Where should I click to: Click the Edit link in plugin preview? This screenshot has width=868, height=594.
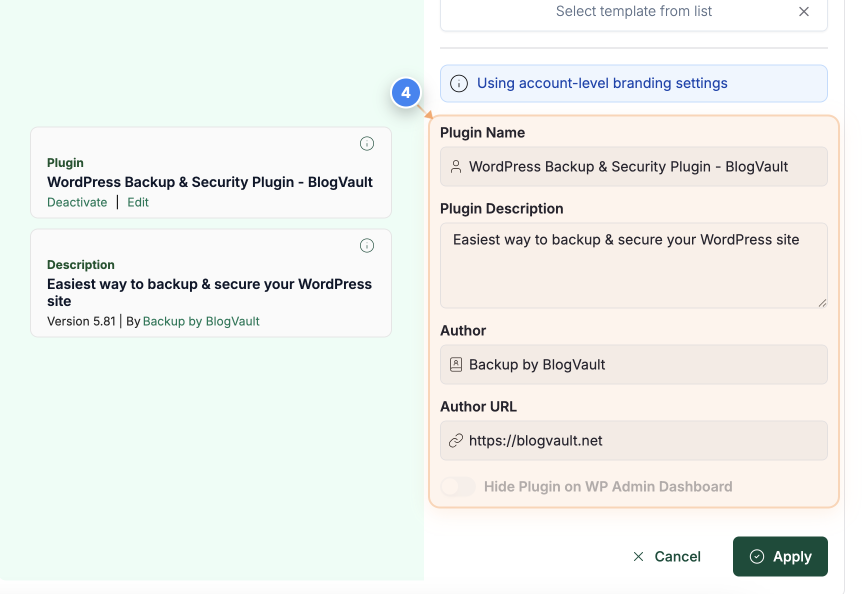pos(138,202)
